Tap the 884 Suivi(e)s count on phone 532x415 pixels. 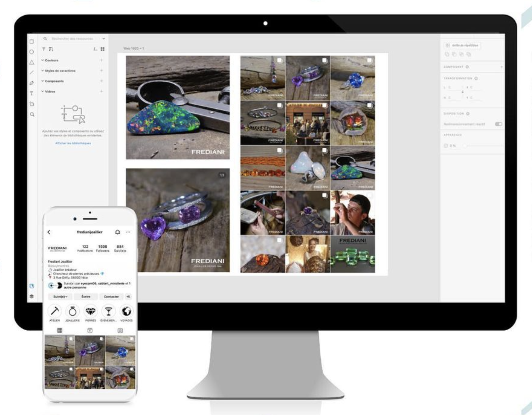point(120,249)
